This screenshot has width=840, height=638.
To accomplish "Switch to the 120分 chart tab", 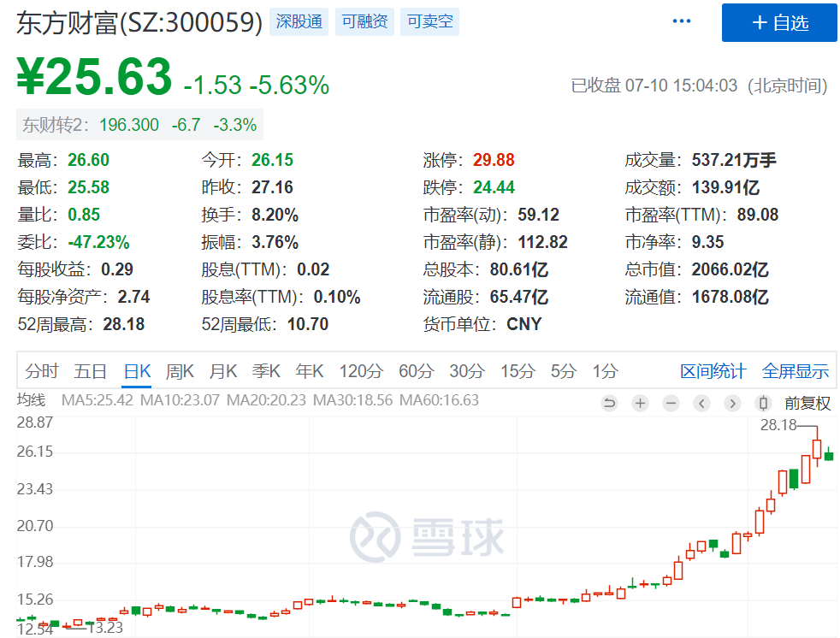I will point(361,370).
